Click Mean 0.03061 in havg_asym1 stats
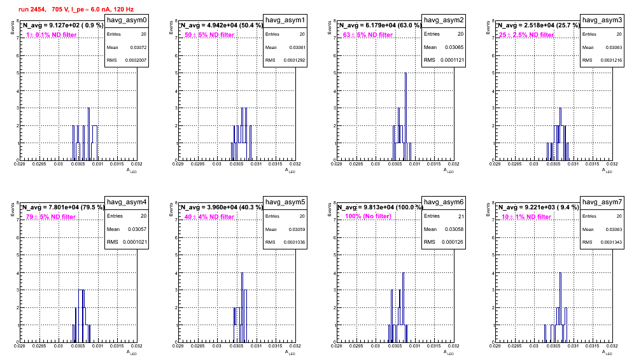The width and height of the screenshot is (634, 364). point(285,47)
